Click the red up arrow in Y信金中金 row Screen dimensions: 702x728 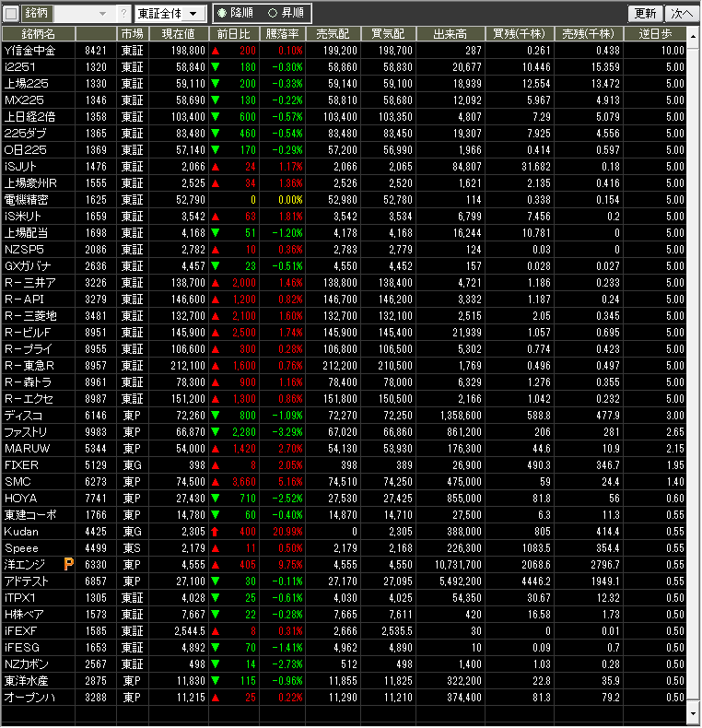(216, 51)
